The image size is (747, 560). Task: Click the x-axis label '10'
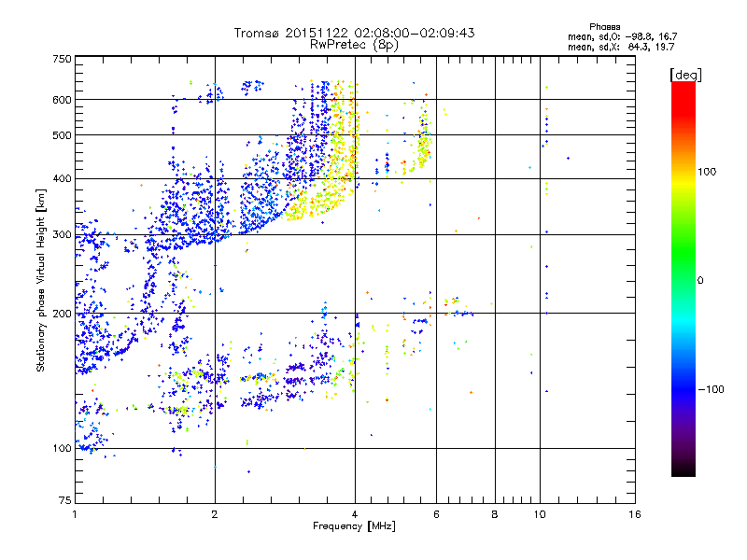(x=540, y=514)
